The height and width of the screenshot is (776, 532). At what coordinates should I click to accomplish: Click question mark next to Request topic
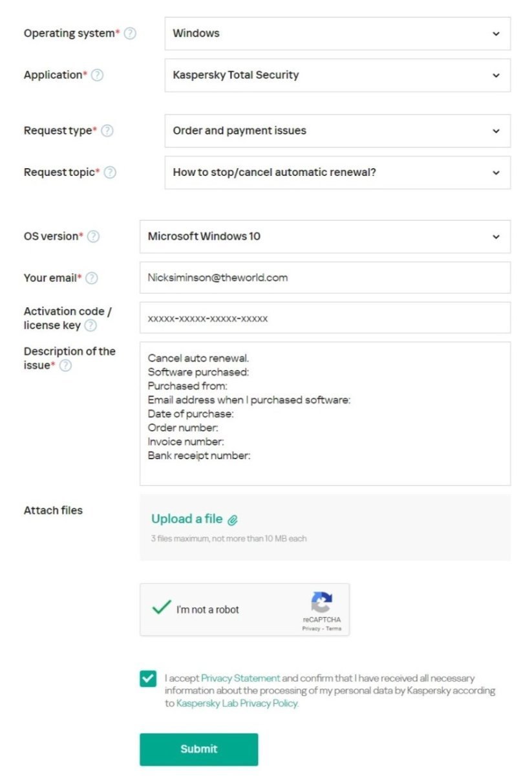pyautogui.click(x=110, y=173)
